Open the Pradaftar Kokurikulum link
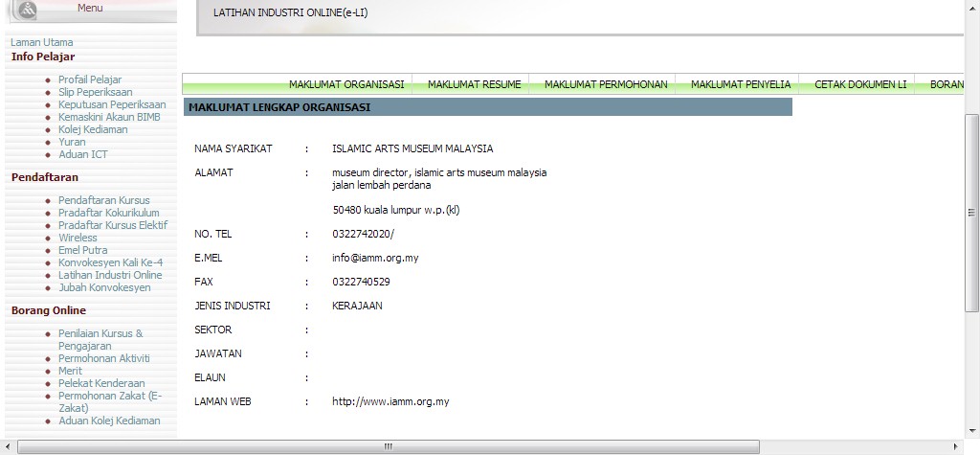The image size is (980, 455). pyautogui.click(x=109, y=213)
